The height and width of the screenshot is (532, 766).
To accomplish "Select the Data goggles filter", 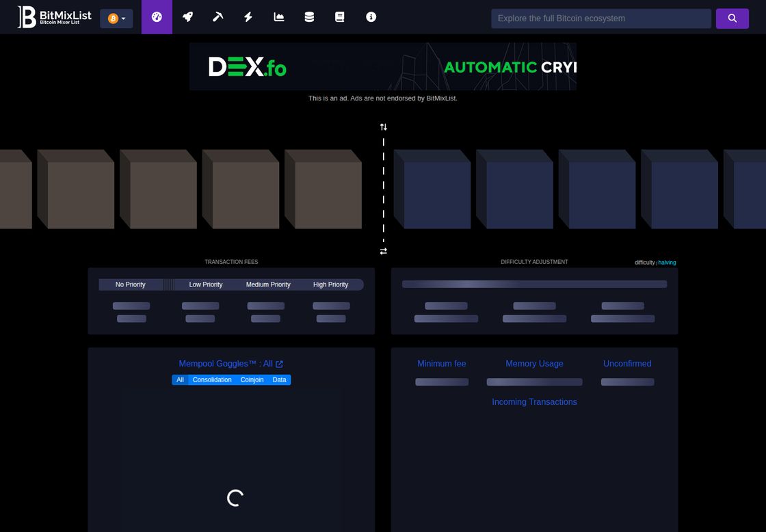I will coord(280,380).
